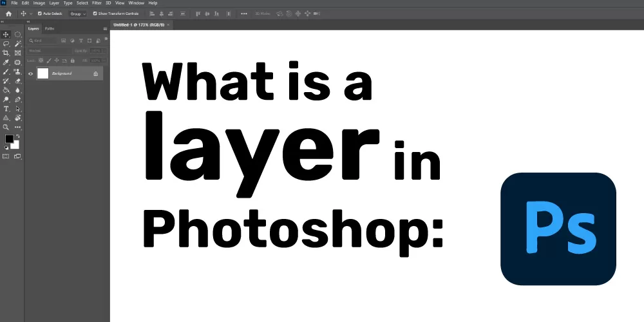Click align right edges icon
Image resolution: width=644 pixels, height=322 pixels.
click(171, 14)
